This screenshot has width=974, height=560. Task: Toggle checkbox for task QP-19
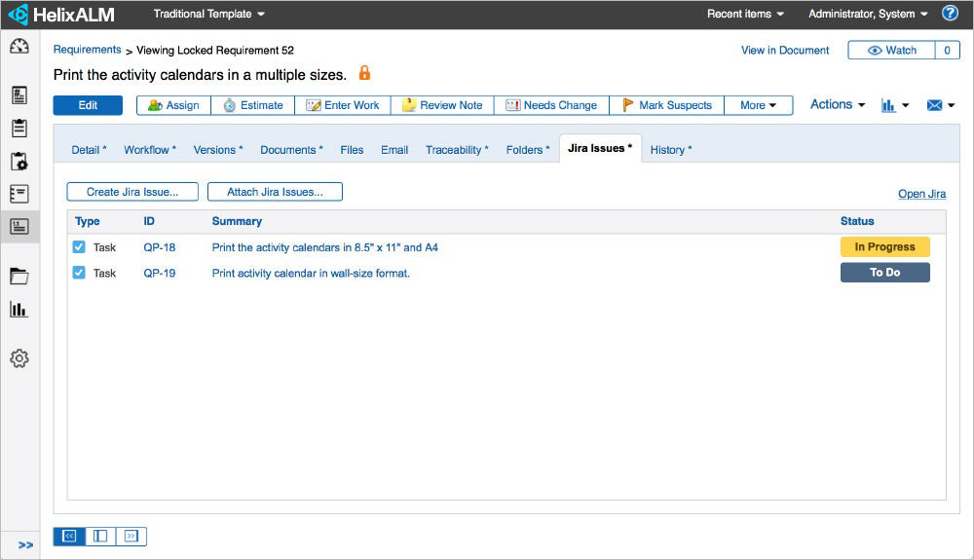(79, 273)
